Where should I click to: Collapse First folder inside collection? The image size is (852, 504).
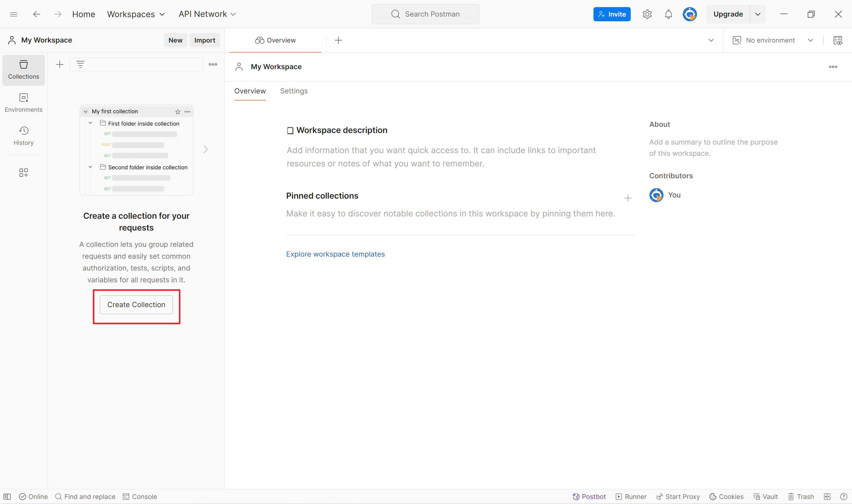click(x=91, y=123)
